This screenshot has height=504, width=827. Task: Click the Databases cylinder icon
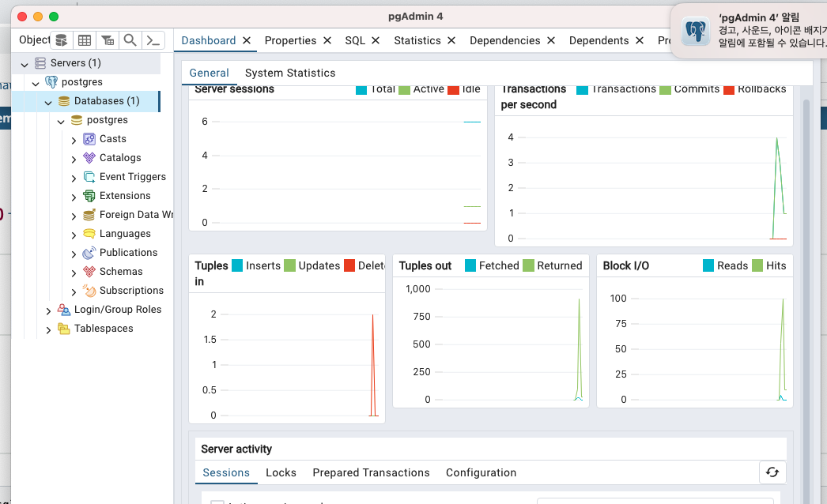64,100
